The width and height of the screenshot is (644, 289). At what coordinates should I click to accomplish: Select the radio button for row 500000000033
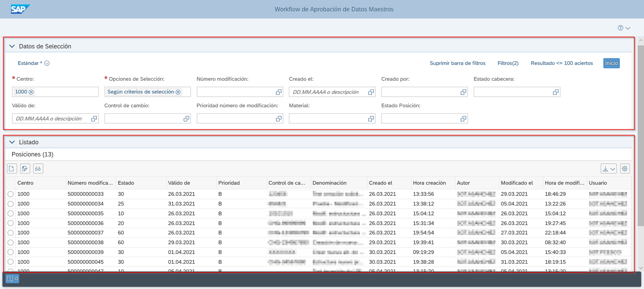point(10,194)
